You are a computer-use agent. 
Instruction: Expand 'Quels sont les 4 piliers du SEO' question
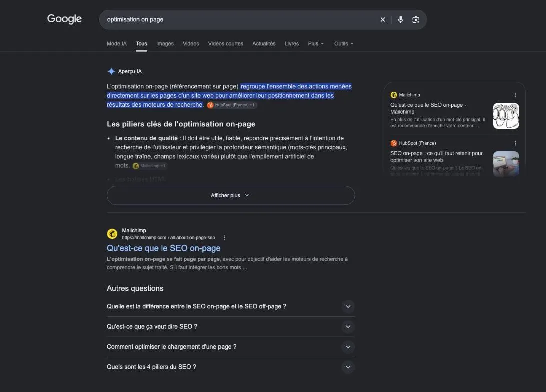coord(231,367)
